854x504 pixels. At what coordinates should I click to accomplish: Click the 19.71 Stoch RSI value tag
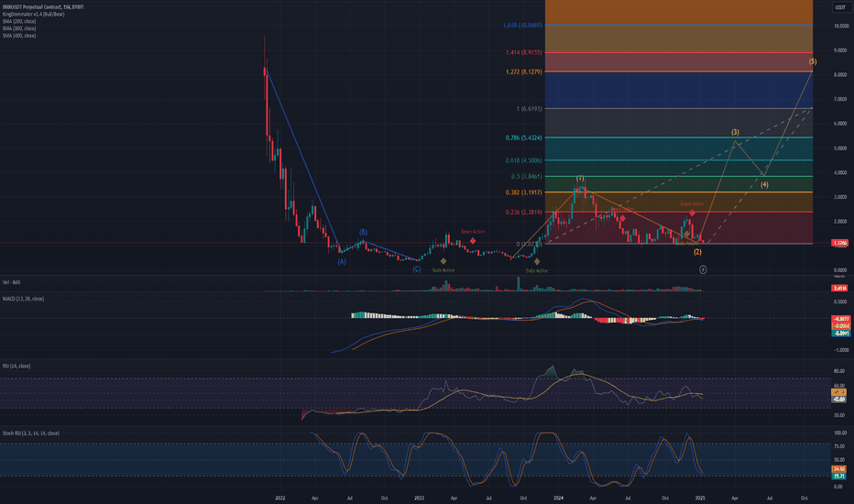pos(839,476)
